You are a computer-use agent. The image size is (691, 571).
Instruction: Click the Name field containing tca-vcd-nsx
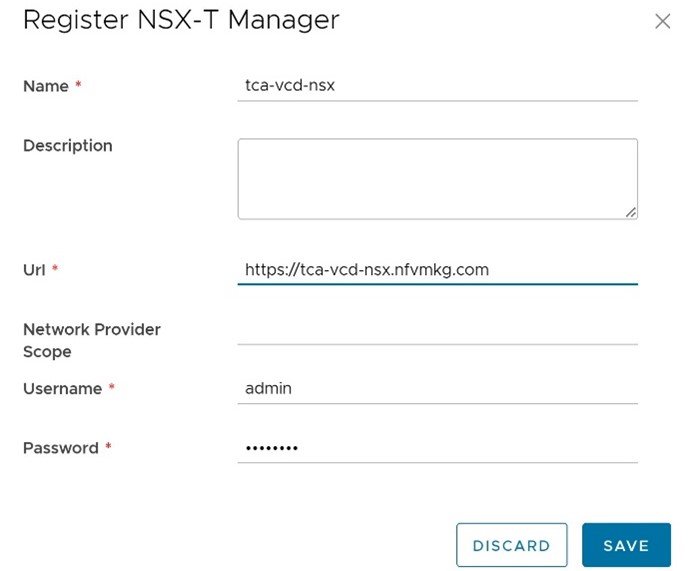coord(437,86)
